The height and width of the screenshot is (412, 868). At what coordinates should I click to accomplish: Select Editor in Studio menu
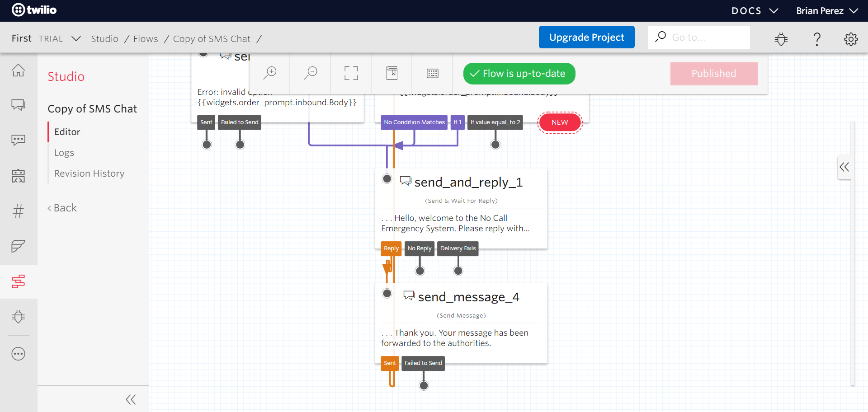coord(67,132)
